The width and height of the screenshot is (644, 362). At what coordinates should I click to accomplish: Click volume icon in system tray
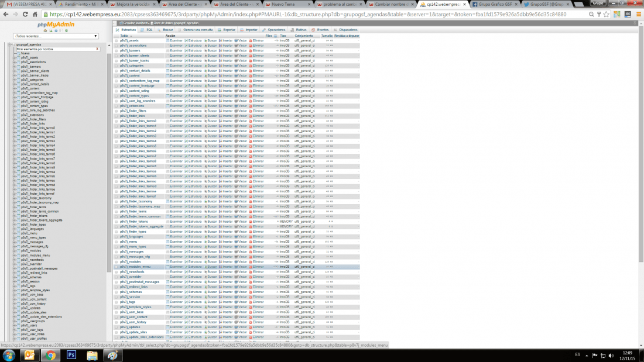tap(611, 356)
